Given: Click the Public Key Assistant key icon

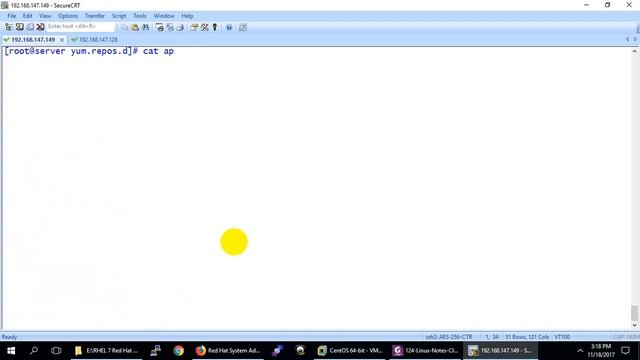Looking at the screenshot, I should point(215,27).
